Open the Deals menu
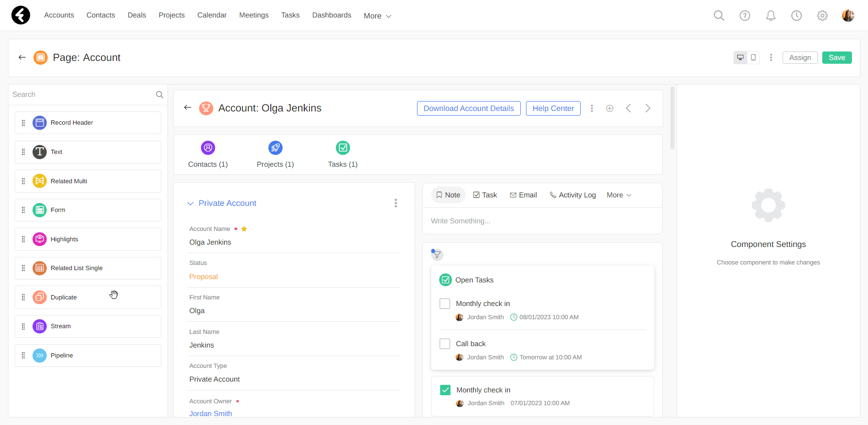This screenshot has height=425, width=868. pyautogui.click(x=137, y=15)
